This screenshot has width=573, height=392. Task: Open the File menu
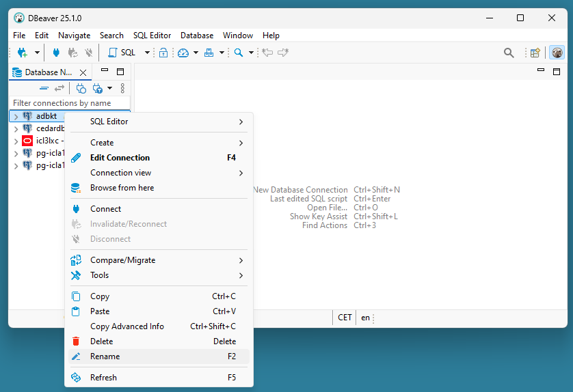(x=19, y=36)
